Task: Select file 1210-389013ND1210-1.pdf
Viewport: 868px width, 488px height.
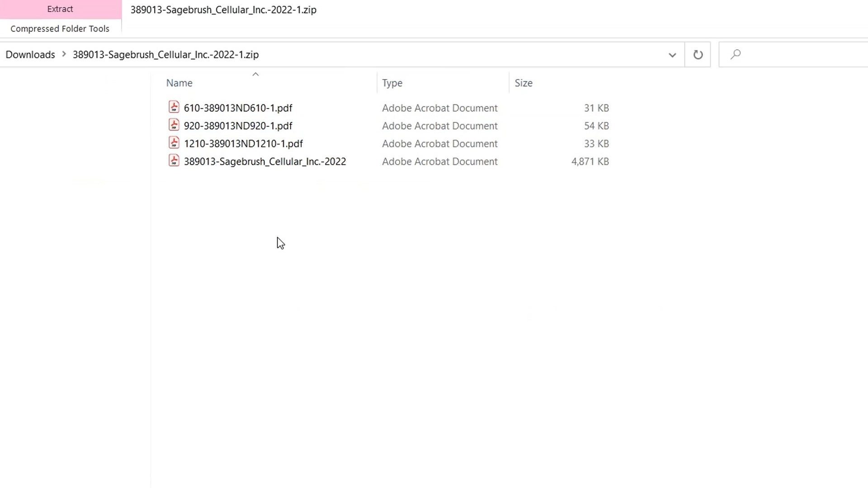Action: point(243,144)
